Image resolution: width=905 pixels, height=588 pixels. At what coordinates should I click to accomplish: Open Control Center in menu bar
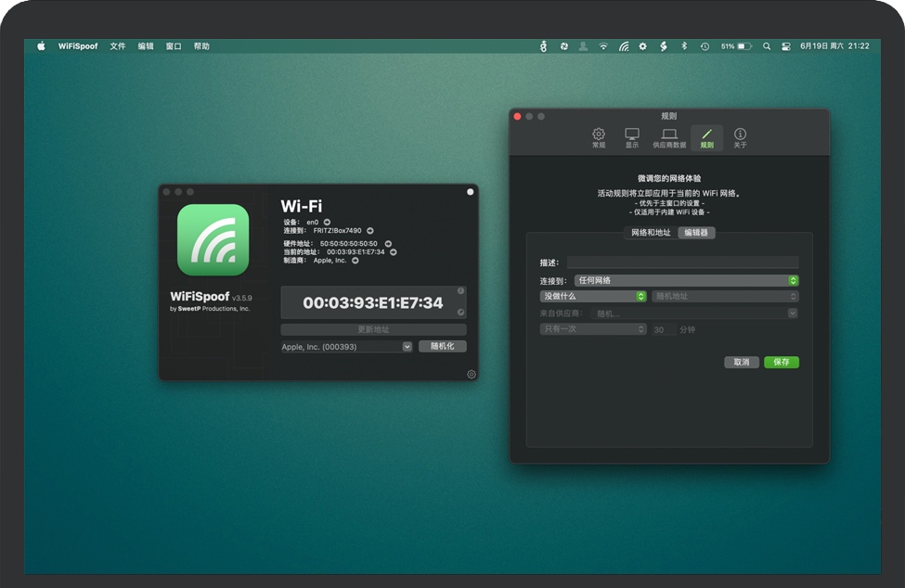pyautogui.click(x=785, y=46)
